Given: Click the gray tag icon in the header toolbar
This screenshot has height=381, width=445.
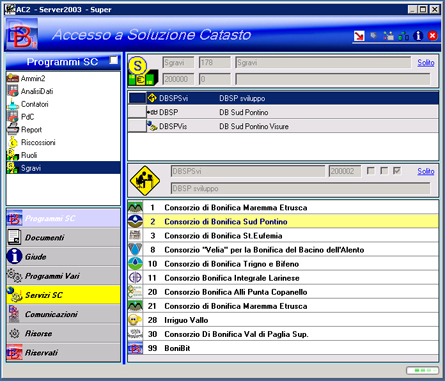Looking at the screenshot, I should click(x=373, y=35).
